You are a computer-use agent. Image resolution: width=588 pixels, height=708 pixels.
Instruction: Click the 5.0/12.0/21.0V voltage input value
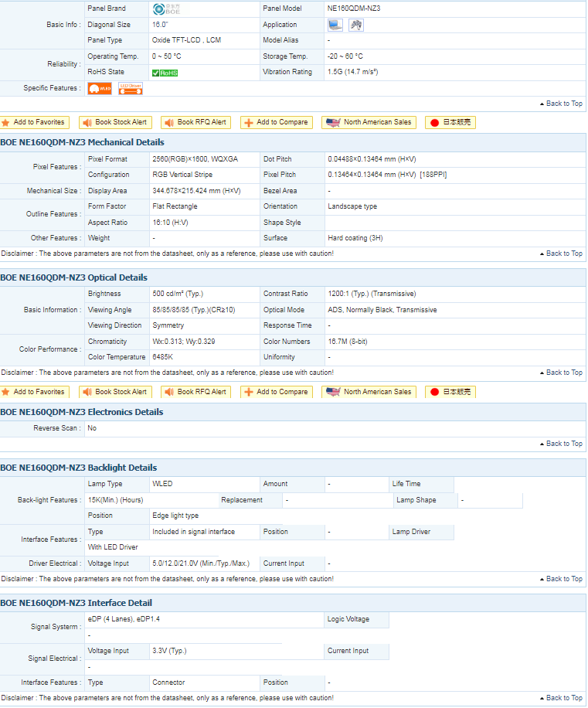tap(201, 563)
